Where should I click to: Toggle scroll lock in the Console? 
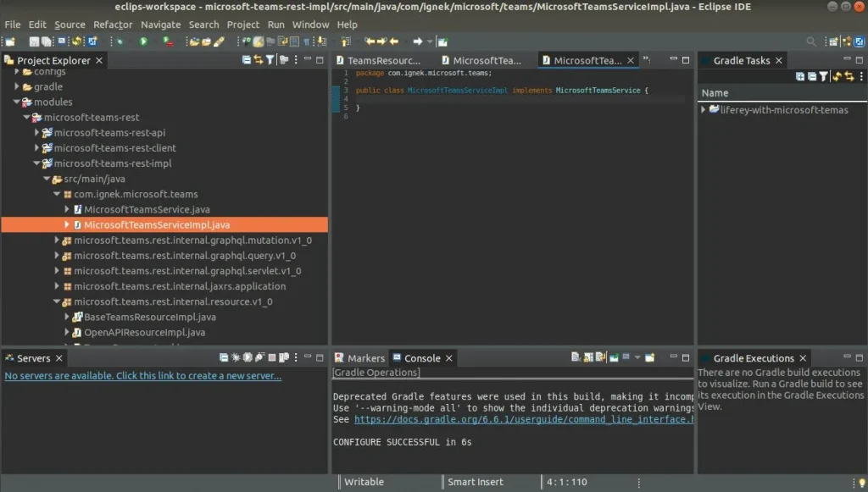pos(587,357)
